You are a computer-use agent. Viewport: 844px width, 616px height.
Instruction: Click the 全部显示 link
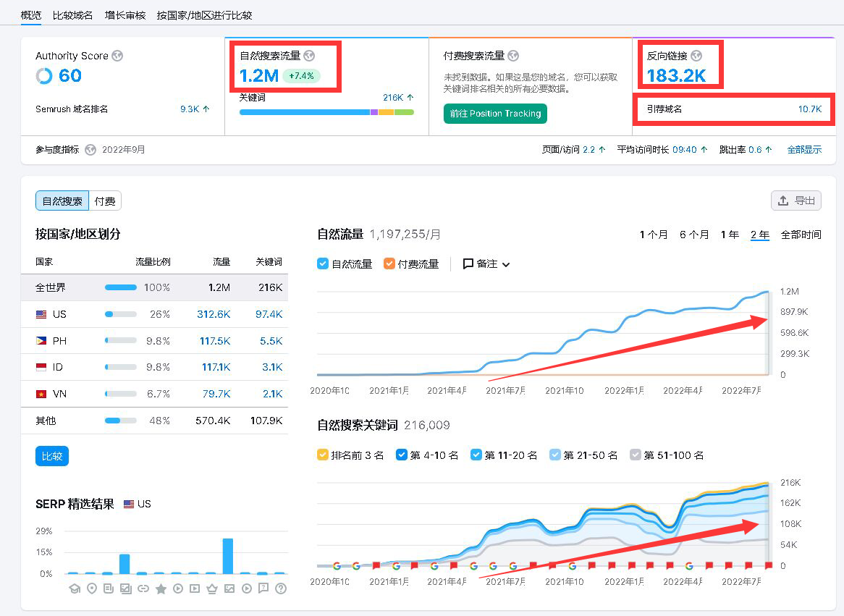point(804,150)
